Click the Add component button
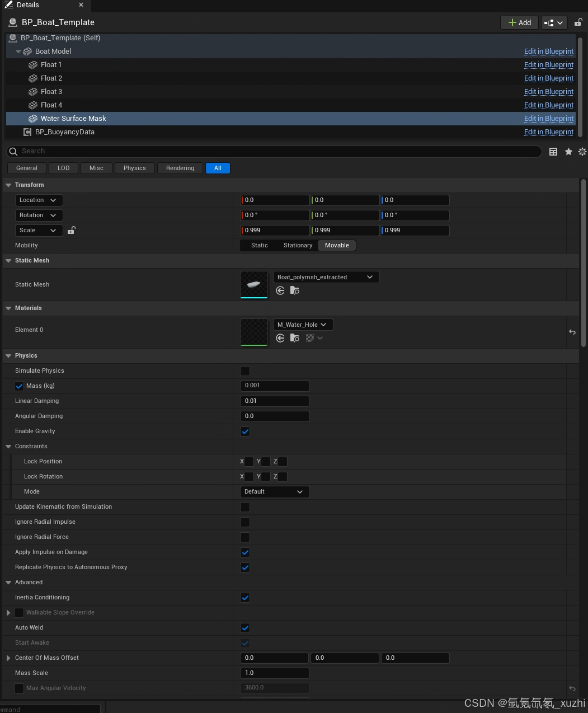 coord(519,22)
